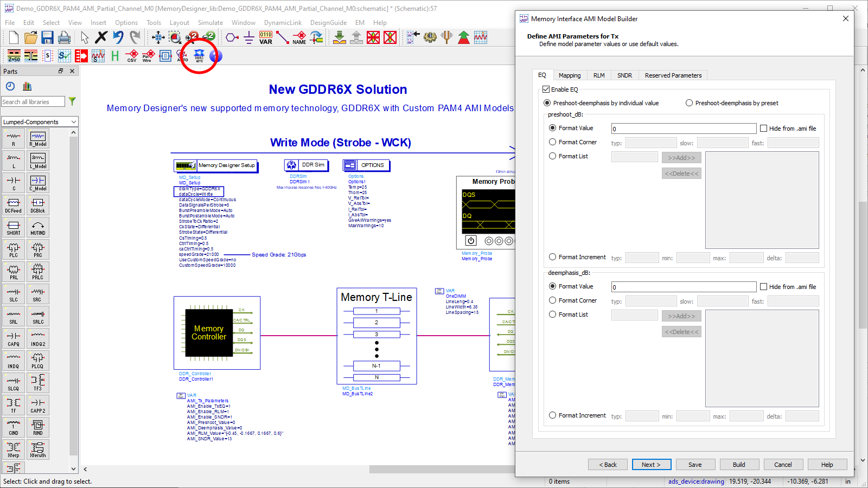The width and height of the screenshot is (868, 488).
Task: Click the VAR variable equation icon
Action: tap(265, 37)
